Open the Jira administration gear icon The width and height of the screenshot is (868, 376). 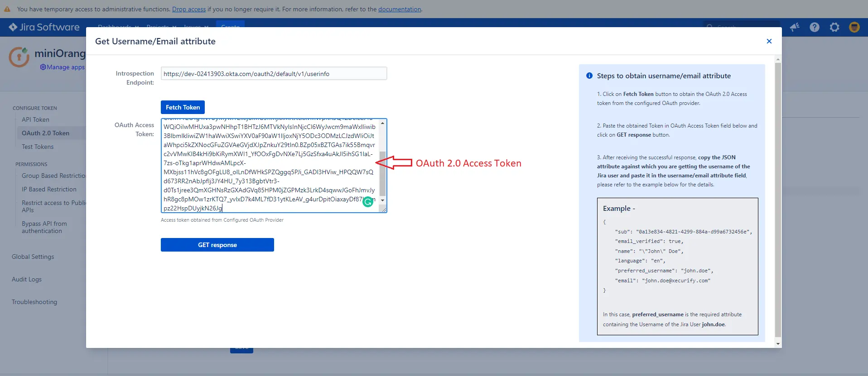[x=834, y=27]
